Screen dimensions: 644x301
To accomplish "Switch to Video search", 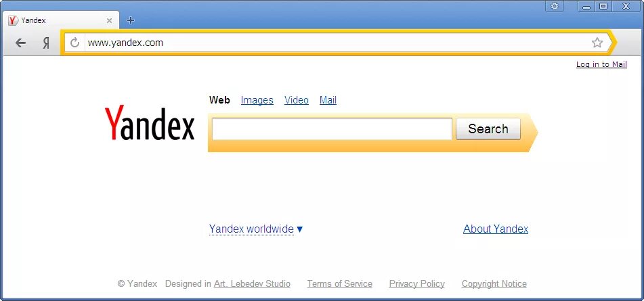I will point(297,100).
